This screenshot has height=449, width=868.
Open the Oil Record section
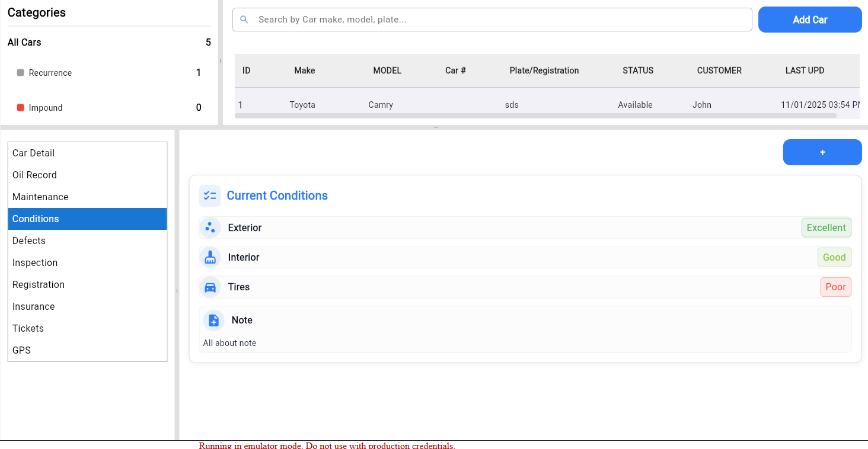coord(34,175)
